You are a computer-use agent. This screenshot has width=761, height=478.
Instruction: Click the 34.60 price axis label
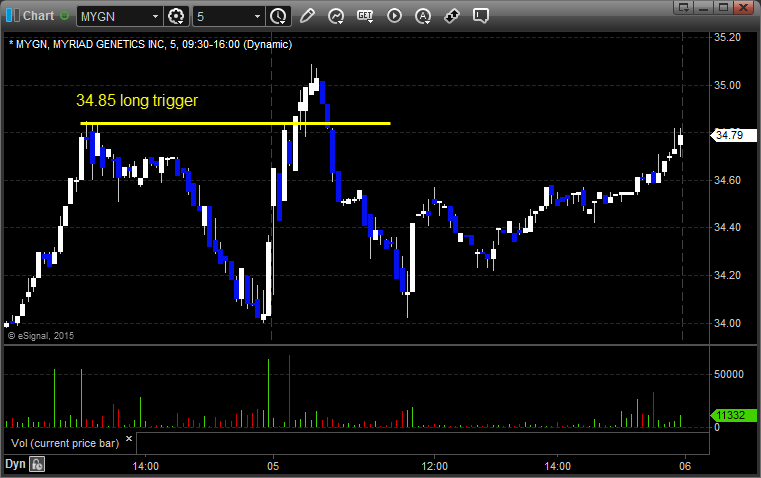click(728, 181)
